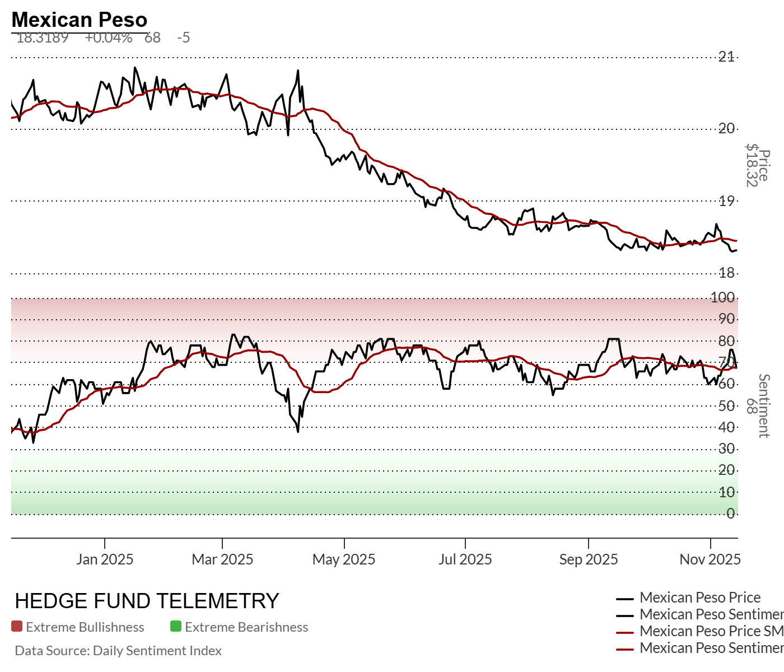
Task: Click the Mexican Peso chart title
Action: (x=80, y=20)
